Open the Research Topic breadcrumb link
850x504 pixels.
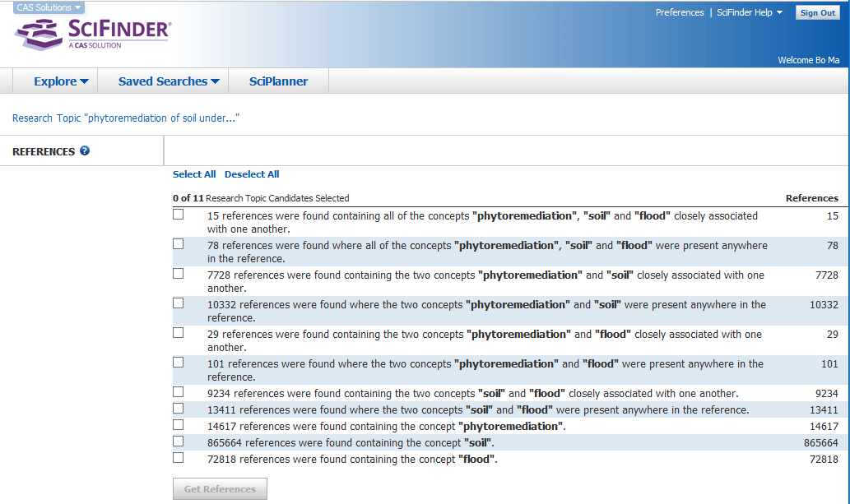click(126, 118)
